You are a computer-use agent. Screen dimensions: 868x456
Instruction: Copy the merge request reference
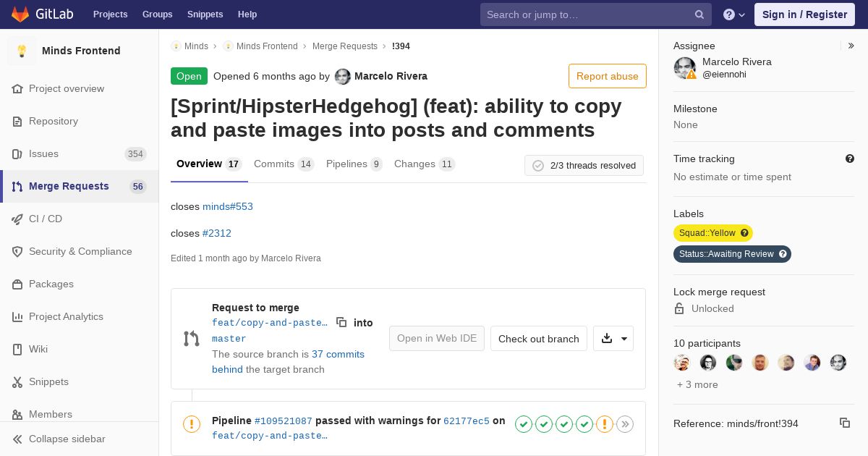(844, 423)
